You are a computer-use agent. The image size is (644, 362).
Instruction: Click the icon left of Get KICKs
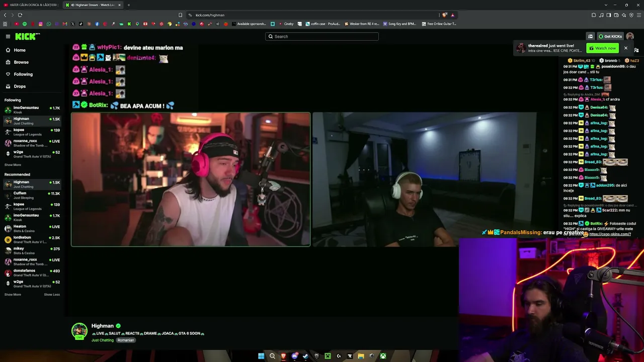coord(590,36)
